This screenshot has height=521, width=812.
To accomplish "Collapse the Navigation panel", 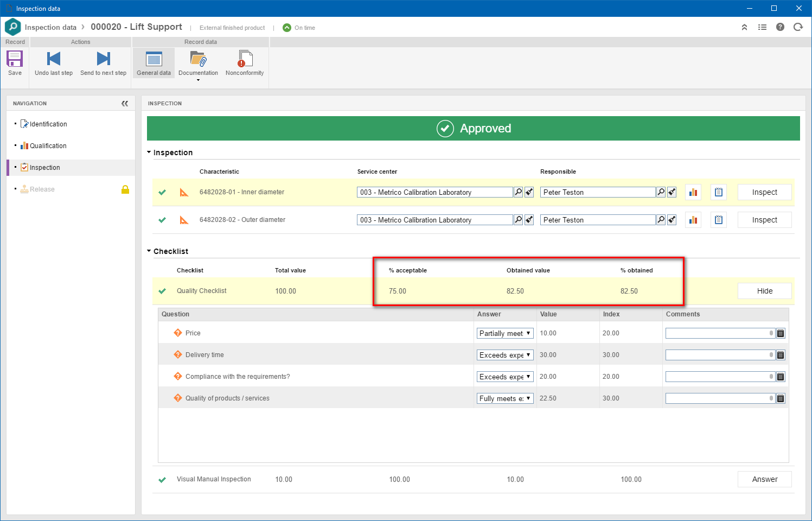I will (125, 103).
